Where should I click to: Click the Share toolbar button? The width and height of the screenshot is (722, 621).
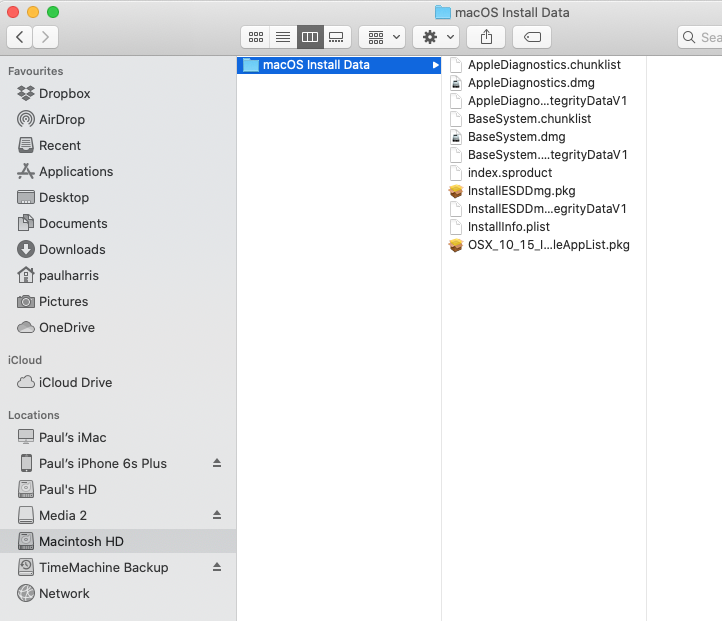click(x=486, y=37)
